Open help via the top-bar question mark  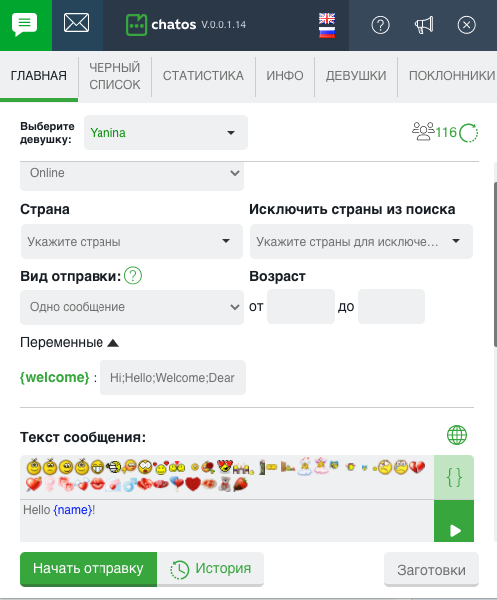coord(380,25)
